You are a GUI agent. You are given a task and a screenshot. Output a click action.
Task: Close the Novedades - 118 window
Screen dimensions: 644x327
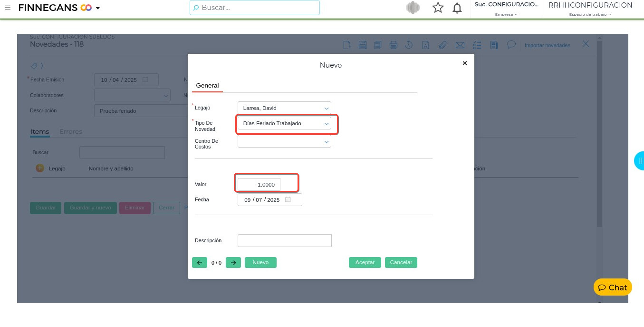point(586,44)
